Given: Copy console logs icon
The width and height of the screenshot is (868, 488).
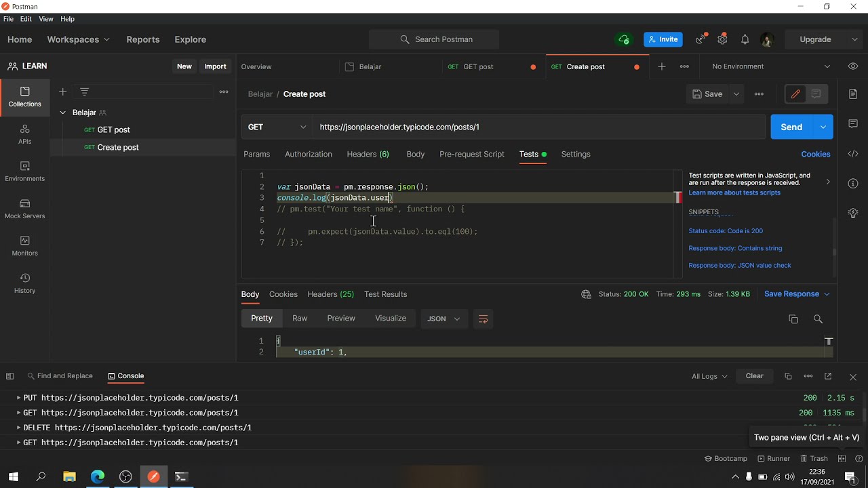Looking at the screenshot, I should tap(788, 376).
